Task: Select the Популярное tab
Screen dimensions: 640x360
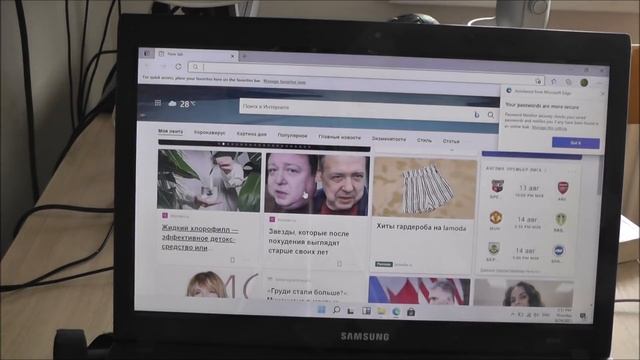Action: (x=292, y=136)
